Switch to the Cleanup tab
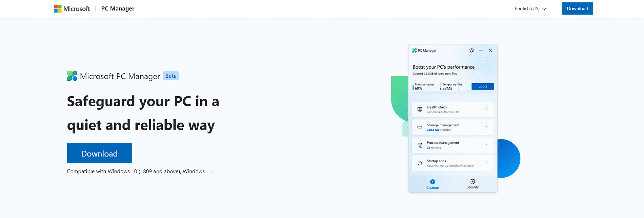 (432, 184)
